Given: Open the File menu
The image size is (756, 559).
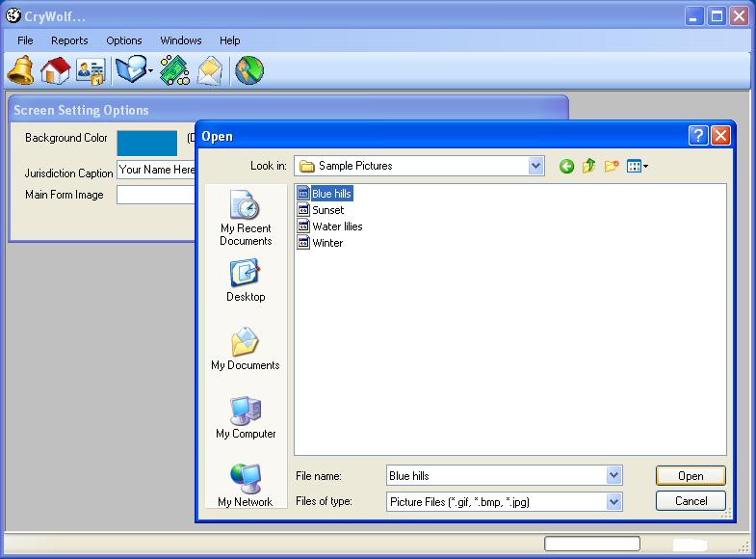Looking at the screenshot, I should point(25,40).
